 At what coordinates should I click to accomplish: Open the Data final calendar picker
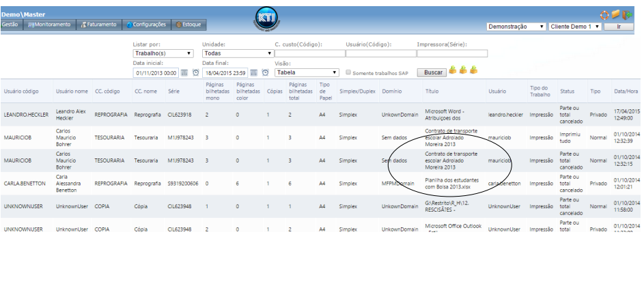(x=254, y=72)
